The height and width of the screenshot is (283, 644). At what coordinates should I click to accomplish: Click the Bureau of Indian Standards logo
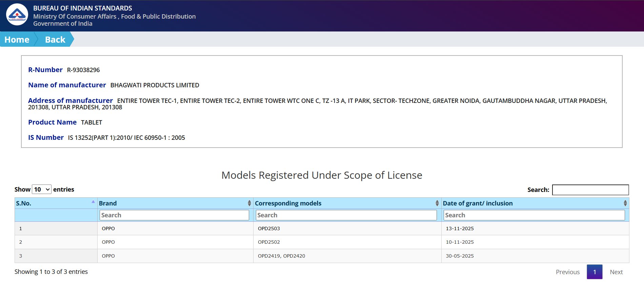17,15
